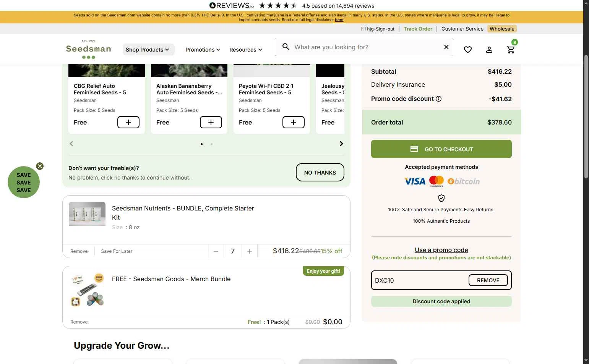Image resolution: width=589 pixels, height=364 pixels.
Task: Click the search magnifier icon
Action: point(286,47)
